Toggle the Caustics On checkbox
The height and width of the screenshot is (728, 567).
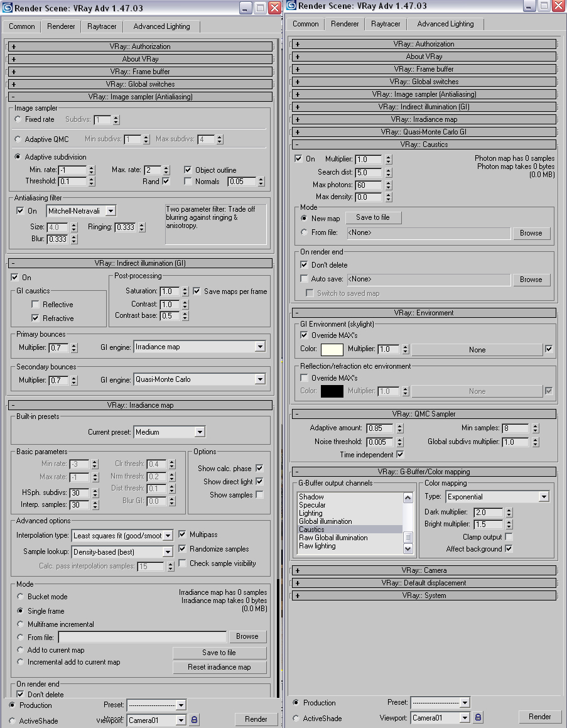pos(299,159)
